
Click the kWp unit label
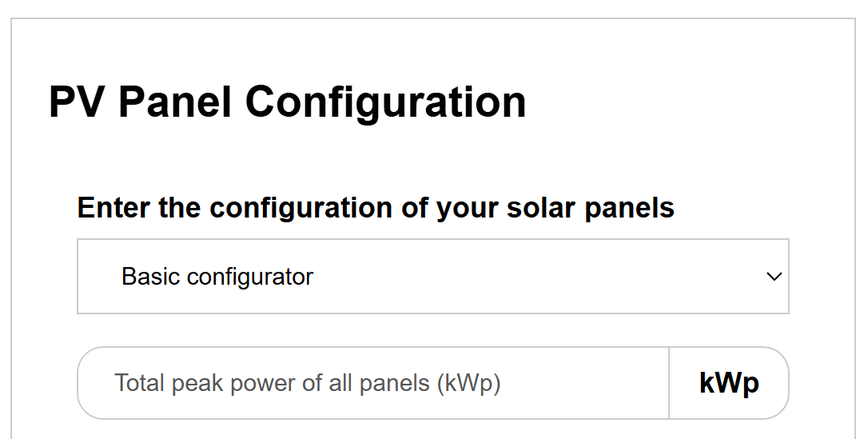[x=729, y=383]
